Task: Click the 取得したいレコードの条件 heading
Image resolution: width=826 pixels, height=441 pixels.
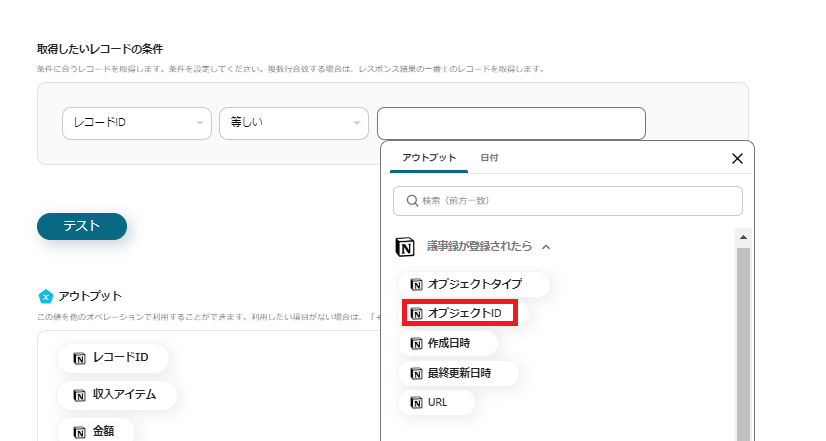Action: (100, 49)
